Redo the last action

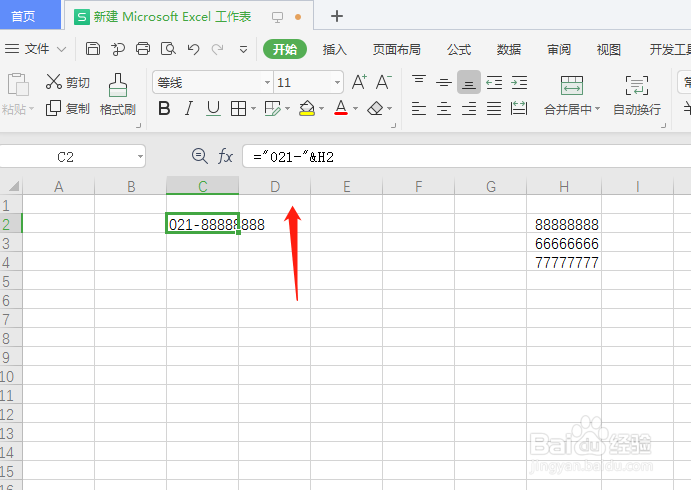point(217,49)
